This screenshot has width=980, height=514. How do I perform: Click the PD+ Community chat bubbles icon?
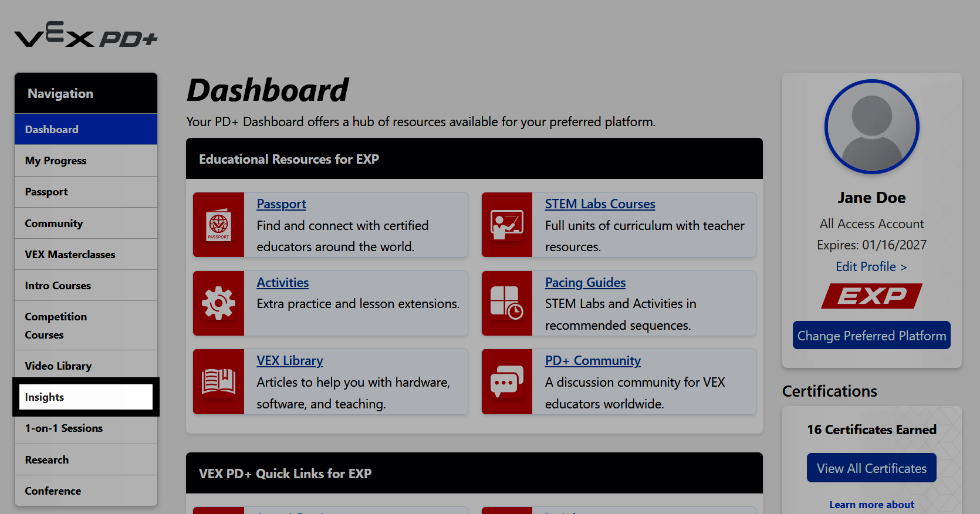click(x=507, y=381)
